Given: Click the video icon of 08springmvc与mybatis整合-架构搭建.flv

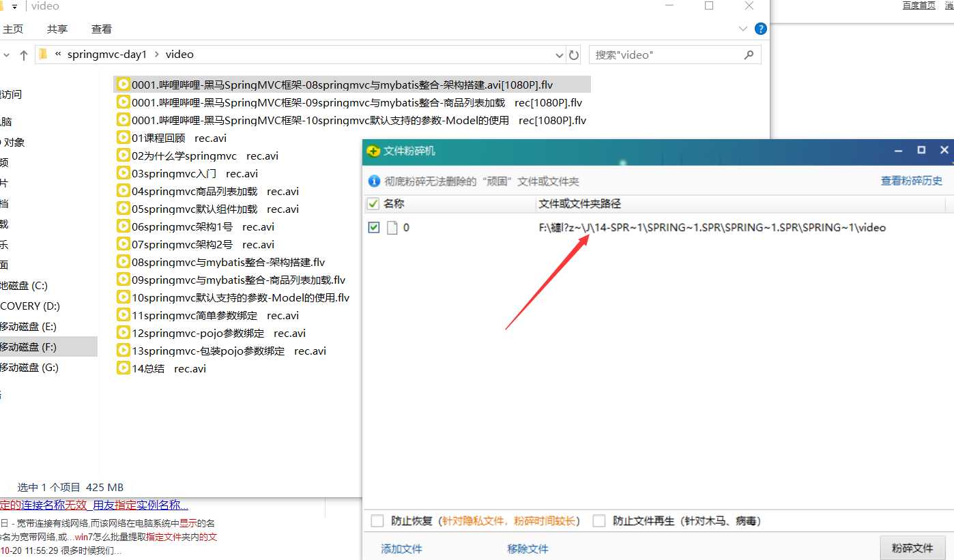Looking at the screenshot, I should (x=124, y=262).
